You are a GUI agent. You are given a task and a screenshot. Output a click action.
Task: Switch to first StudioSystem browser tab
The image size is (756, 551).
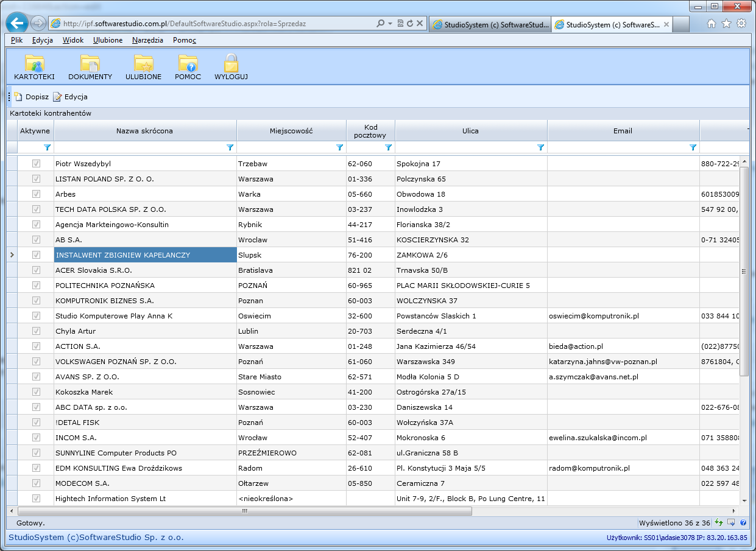pyautogui.click(x=490, y=25)
